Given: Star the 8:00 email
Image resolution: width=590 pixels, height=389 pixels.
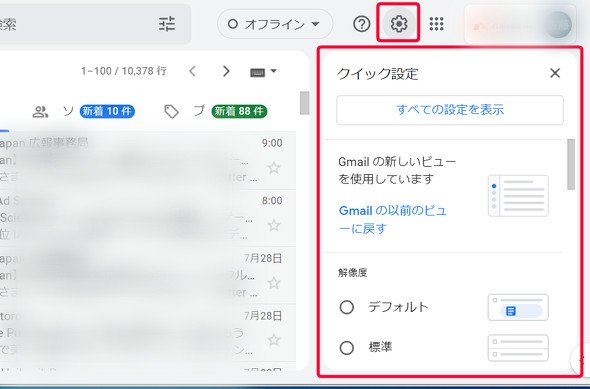Looking at the screenshot, I should click(274, 225).
